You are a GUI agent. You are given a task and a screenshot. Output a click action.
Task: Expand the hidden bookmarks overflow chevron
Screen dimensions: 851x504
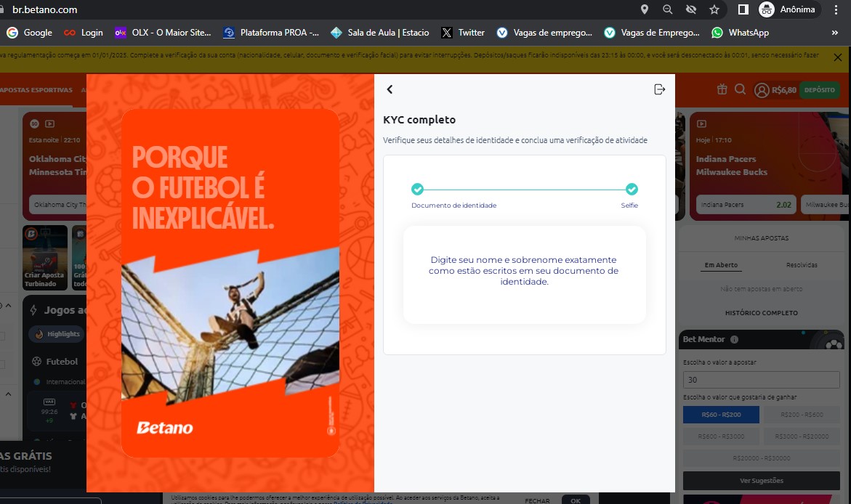pos(835,33)
